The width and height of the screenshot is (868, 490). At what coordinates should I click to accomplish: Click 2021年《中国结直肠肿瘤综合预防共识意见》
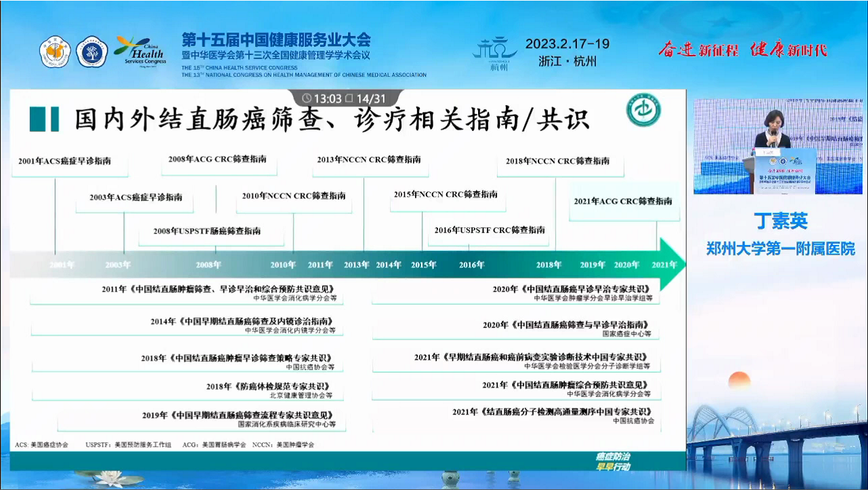(566, 385)
